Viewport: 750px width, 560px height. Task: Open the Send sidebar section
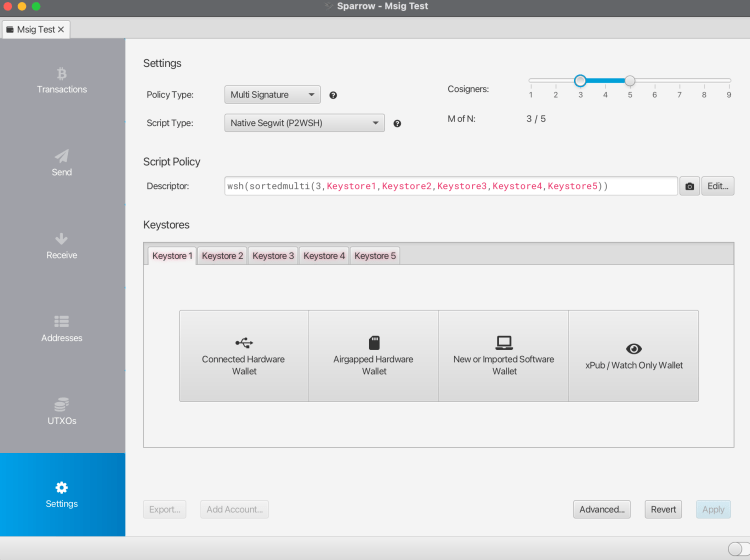[62, 163]
